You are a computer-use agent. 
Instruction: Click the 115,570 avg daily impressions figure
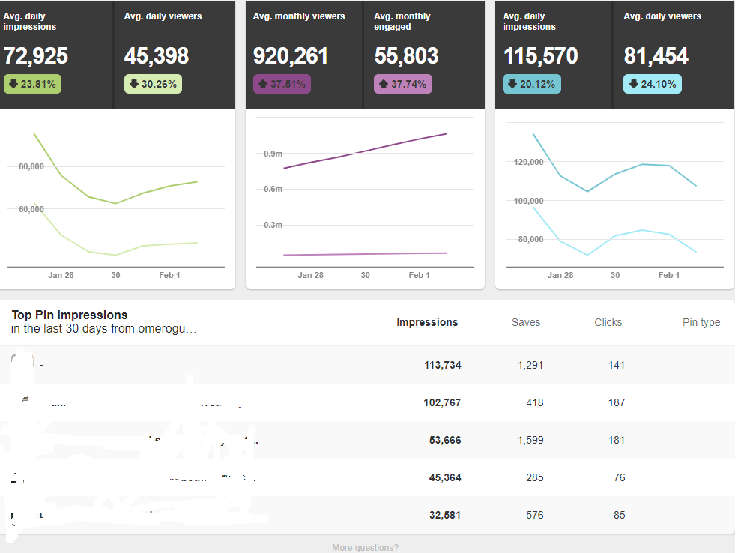pyautogui.click(x=540, y=56)
